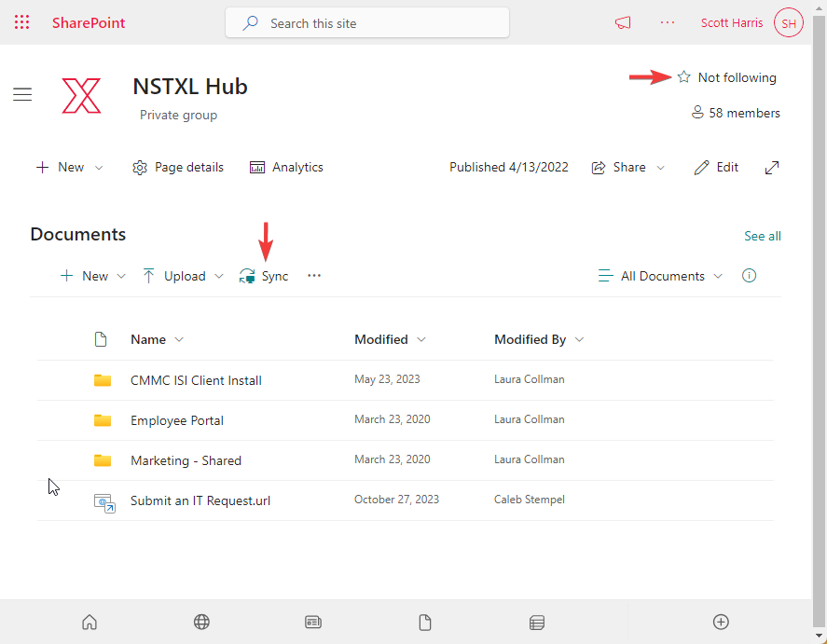This screenshot has height=644, width=827.
Task: Open the My files page icon
Action: coord(425,623)
